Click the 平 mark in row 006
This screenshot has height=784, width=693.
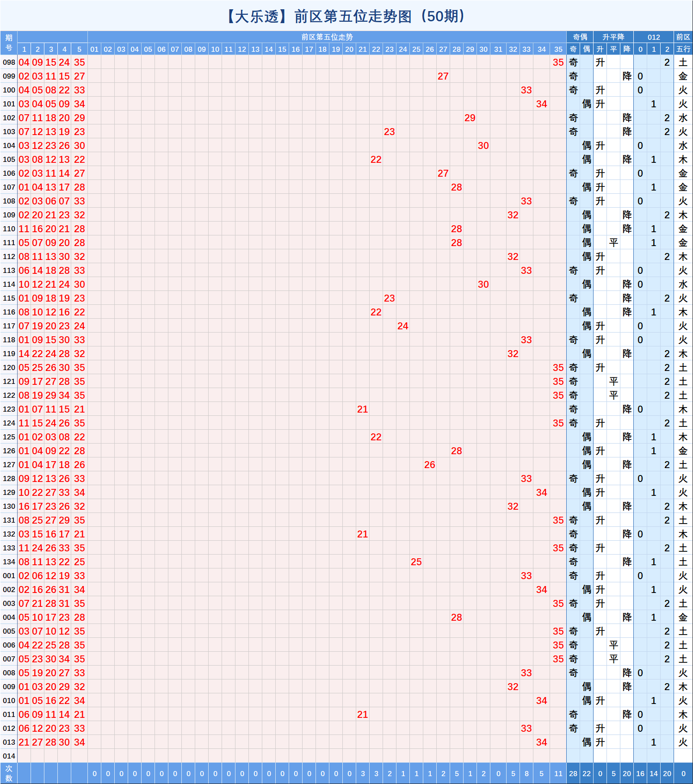click(x=613, y=645)
